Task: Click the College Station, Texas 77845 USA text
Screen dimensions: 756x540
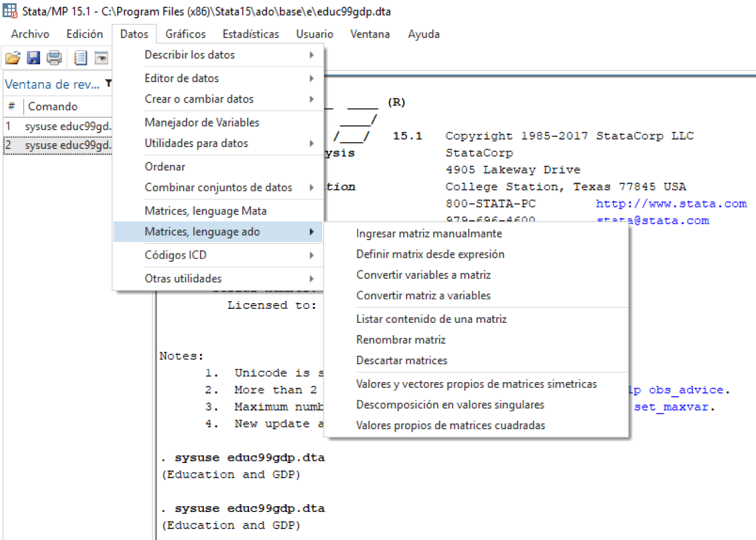Action: click(x=566, y=187)
